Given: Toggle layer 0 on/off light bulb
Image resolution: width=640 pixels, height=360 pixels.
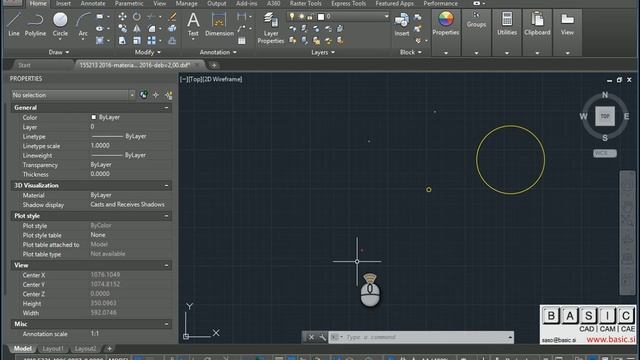Looking at the screenshot, I should 292,16.
